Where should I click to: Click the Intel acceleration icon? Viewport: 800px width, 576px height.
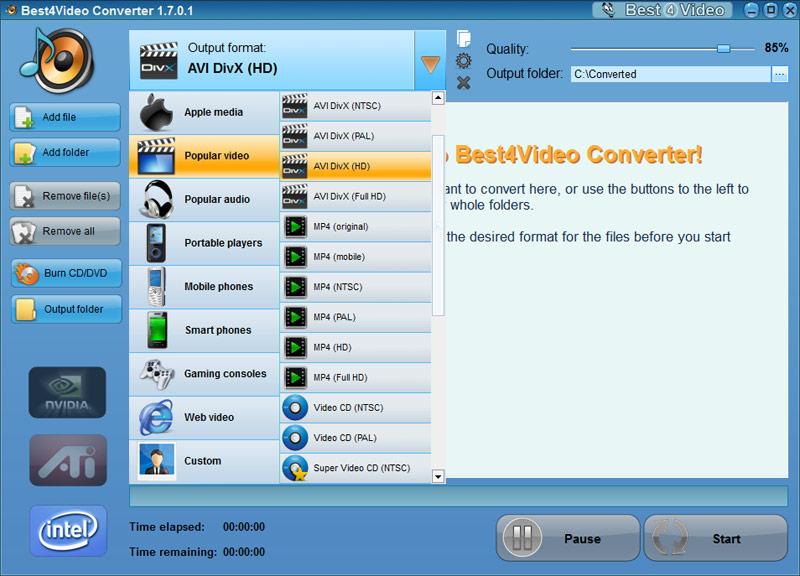point(68,531)
